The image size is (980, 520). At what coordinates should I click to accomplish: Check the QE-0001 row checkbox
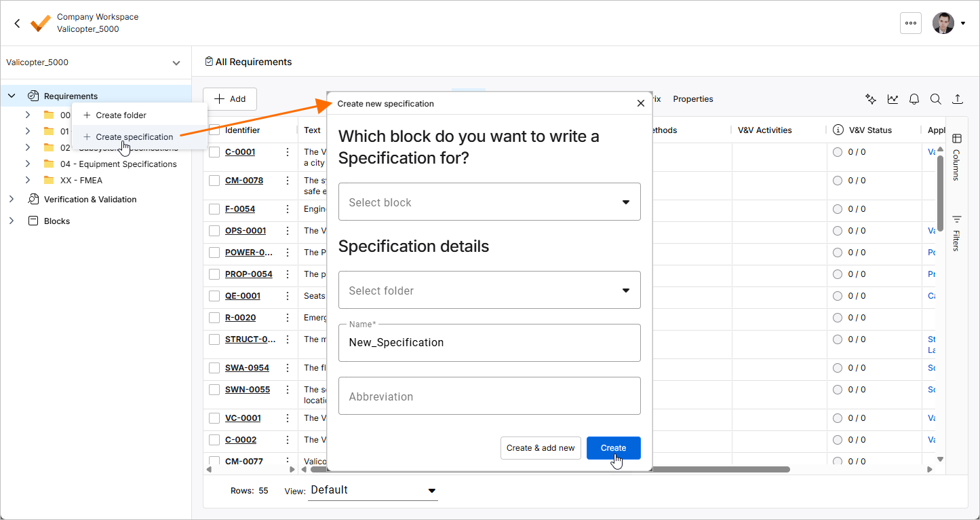point(214,296)
